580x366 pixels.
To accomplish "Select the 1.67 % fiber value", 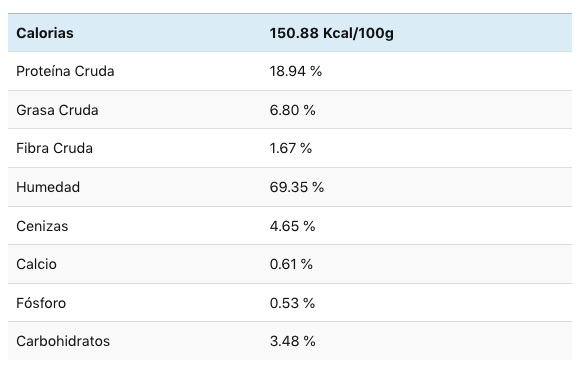I will point(291,148).
